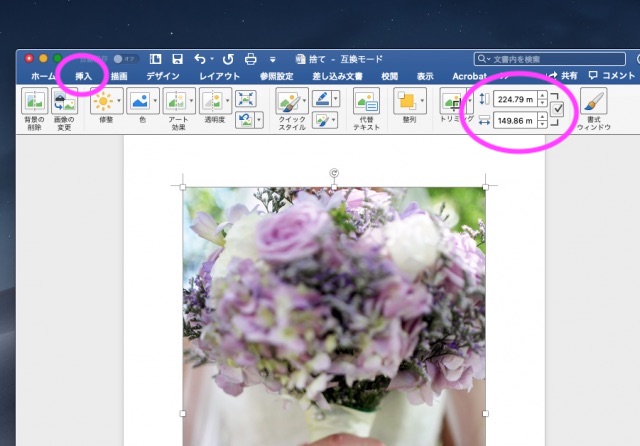Click the Comments (コメント) button
640x446 pixels.
612,76
